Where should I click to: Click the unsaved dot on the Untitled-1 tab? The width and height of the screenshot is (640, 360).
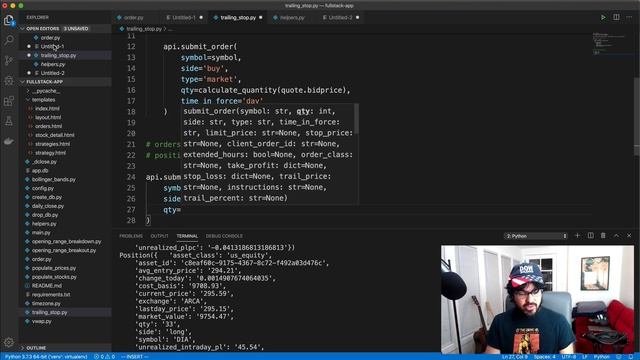tap(201, 18)
